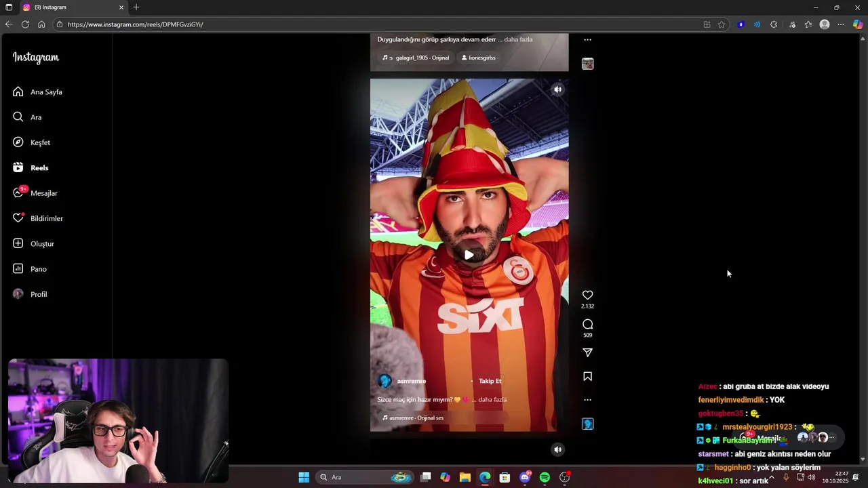The width and height of the screenshot is (868, 488).
Task: Click Takip Et to follow asmremre
Action: [x=490, y=381]
